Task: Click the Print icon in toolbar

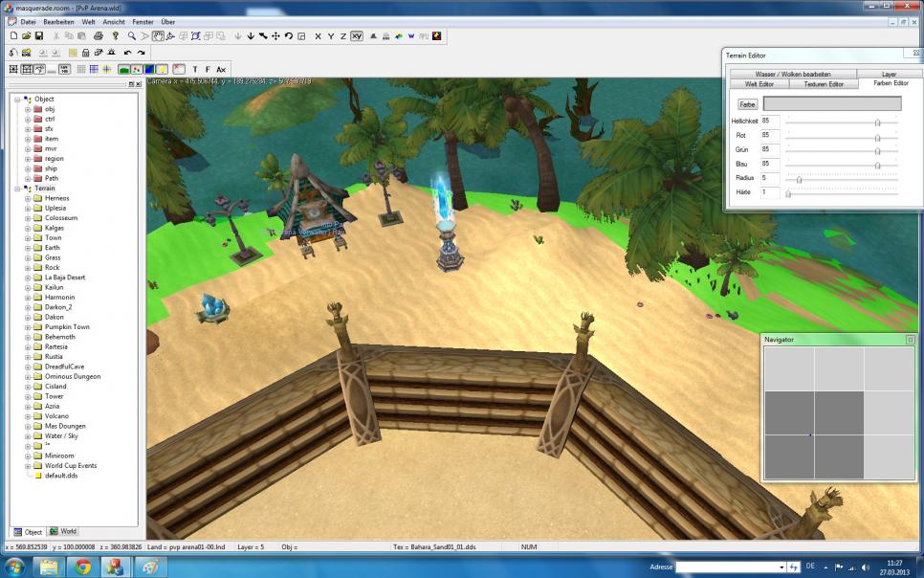Action: coord(99,36)
